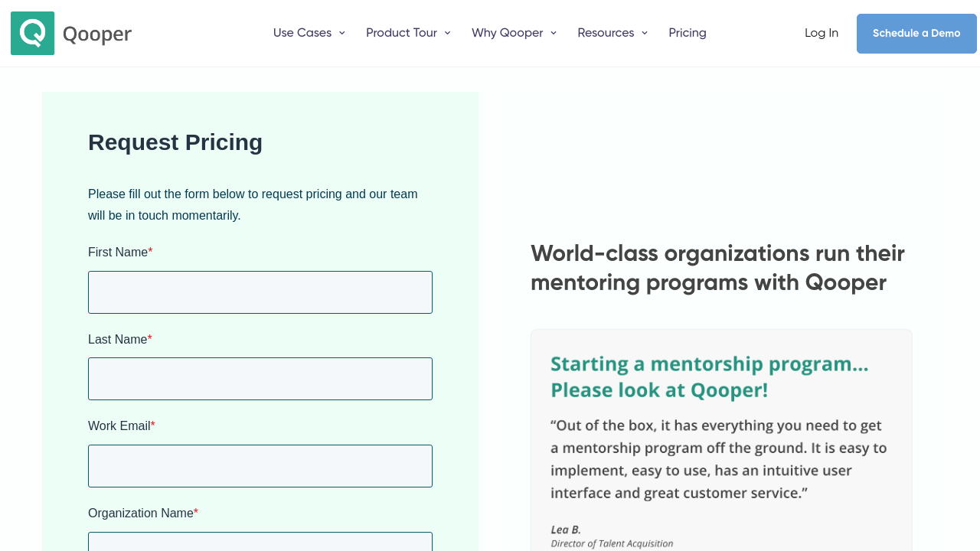Screen dimensions: 980x551
Task: Open the Why Qooper menu
Action: [x=507, y=34]
